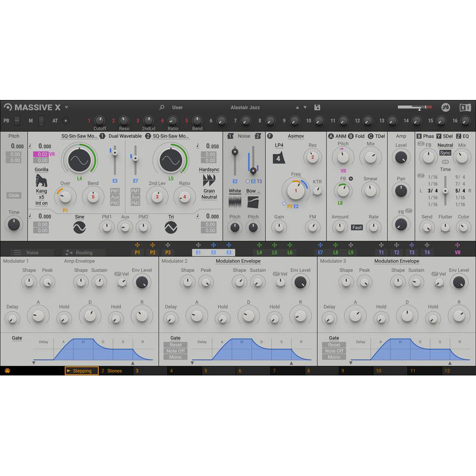Click the oscillator 1 number badge

coord(102,136)
